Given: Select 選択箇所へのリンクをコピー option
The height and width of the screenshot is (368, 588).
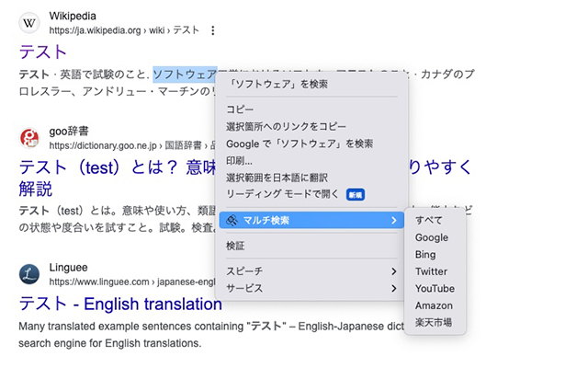Looking at the screenshot, I should click(x=286, y=126).
